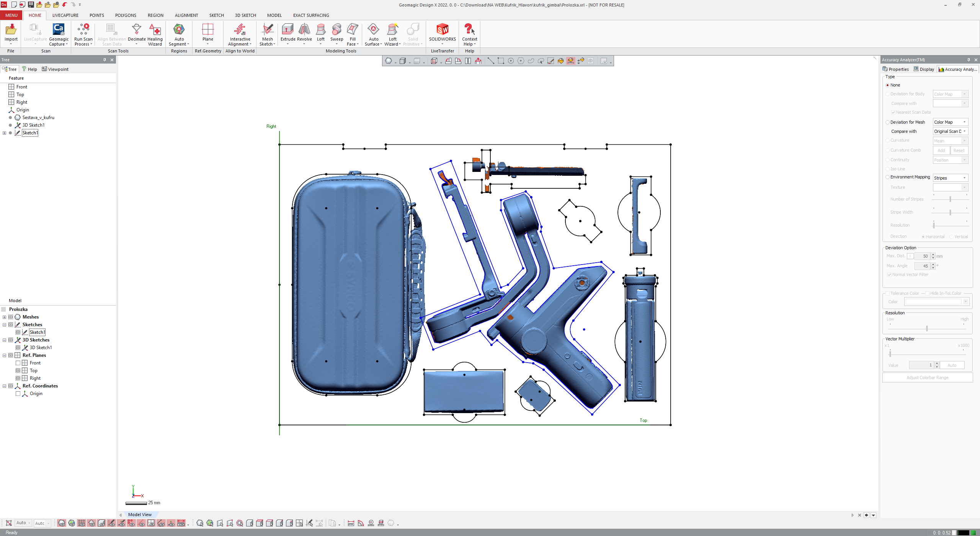Click the Revolve tool icon
980x536 pixels.
point(304,30)
